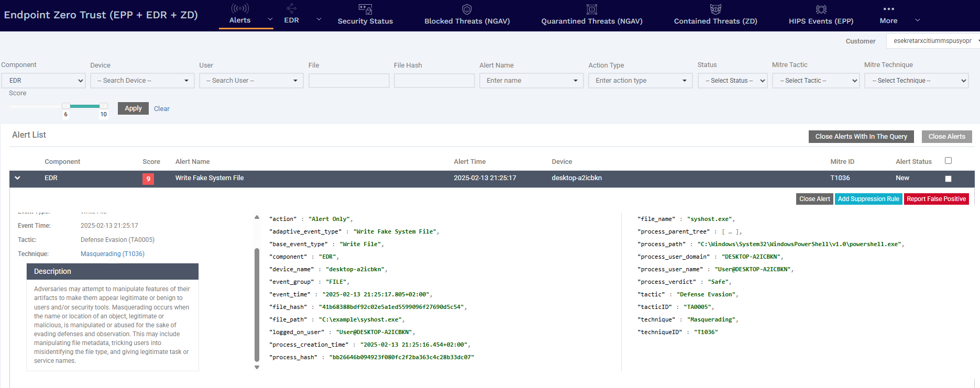The width and height of the screenshot is (980, 388).
Task: Check the Write Fake System File row checkbox
Action: click(x=948, y=179)
